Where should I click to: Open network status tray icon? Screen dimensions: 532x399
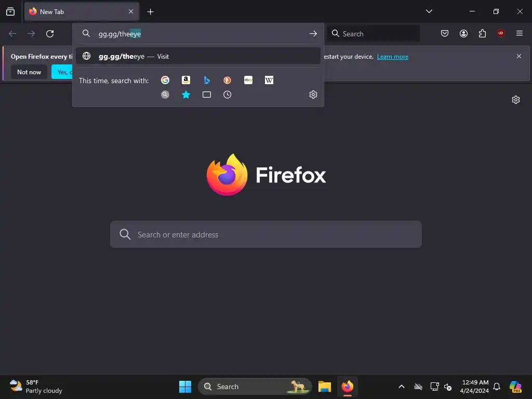click(x=434, y=387)
